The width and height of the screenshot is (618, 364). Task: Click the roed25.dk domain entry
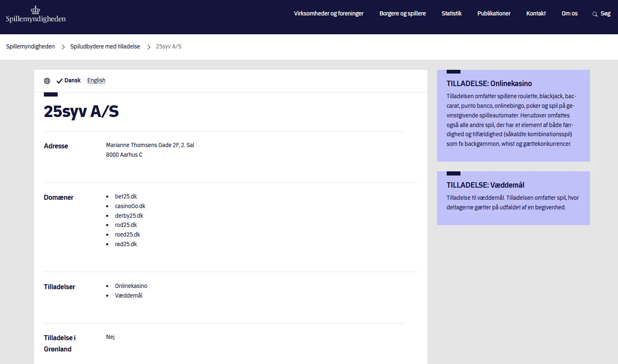[x=127, y=234]
